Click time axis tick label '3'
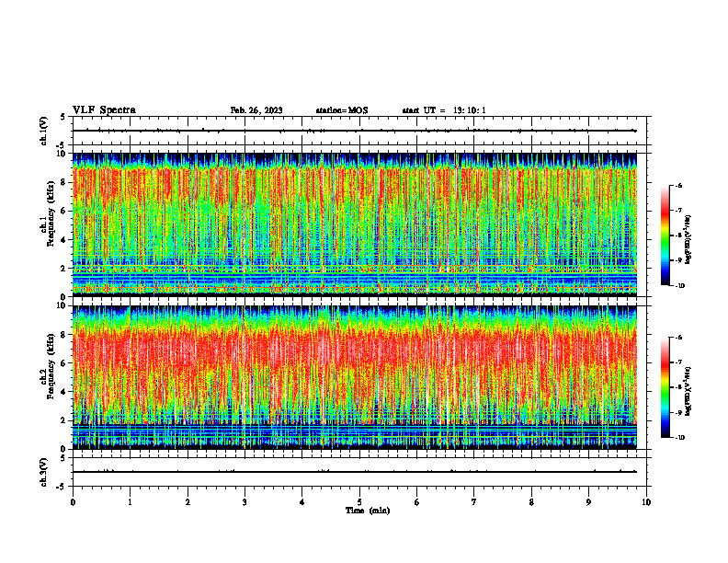The width and height of the screenshot is (728, 563). click(245, 502)
